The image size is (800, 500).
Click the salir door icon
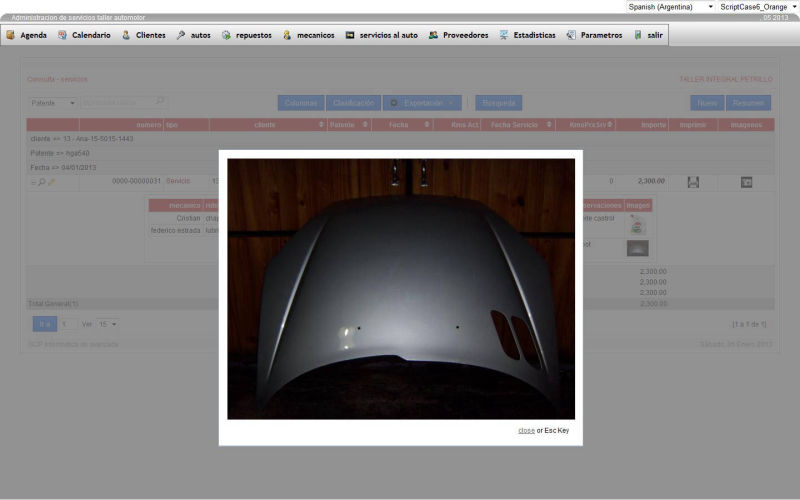pos(638,35)
